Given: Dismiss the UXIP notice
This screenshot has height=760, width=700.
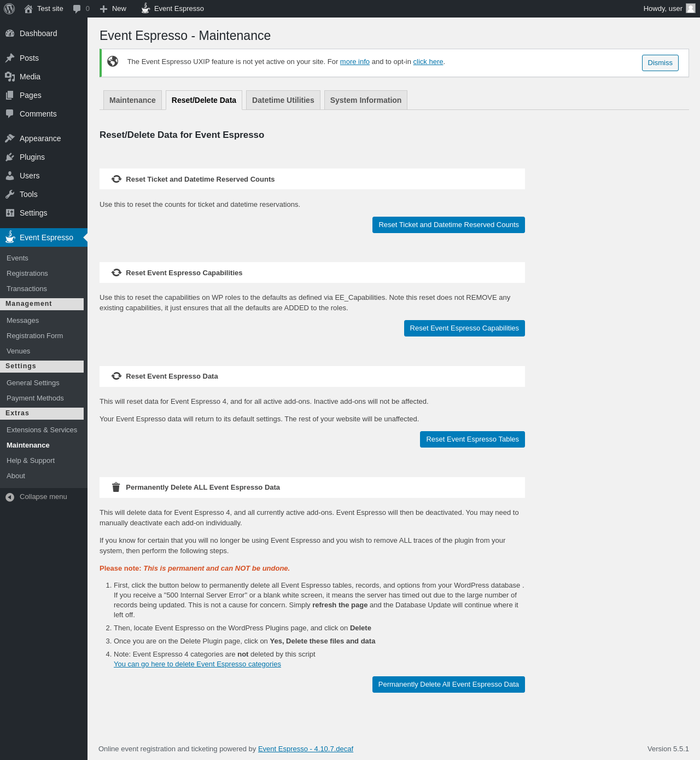Looking at the screenshot, I should click(x=660, y=63).
